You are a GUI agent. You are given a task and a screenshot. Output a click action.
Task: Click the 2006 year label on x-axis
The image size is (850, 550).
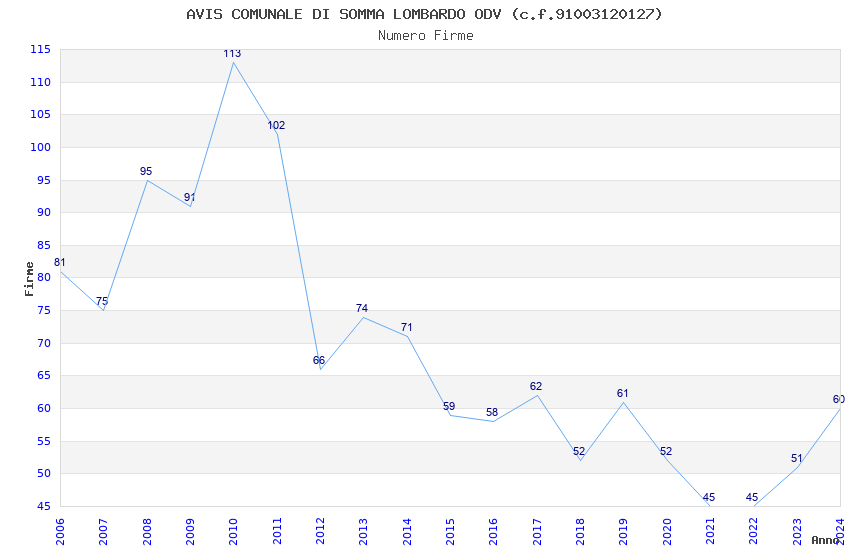[60, 531]
